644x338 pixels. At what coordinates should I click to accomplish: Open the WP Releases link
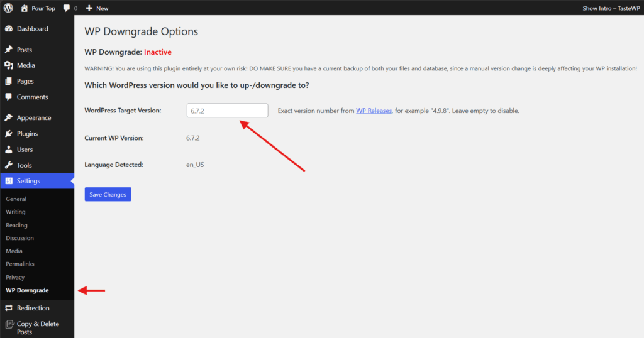coord(374,111)
